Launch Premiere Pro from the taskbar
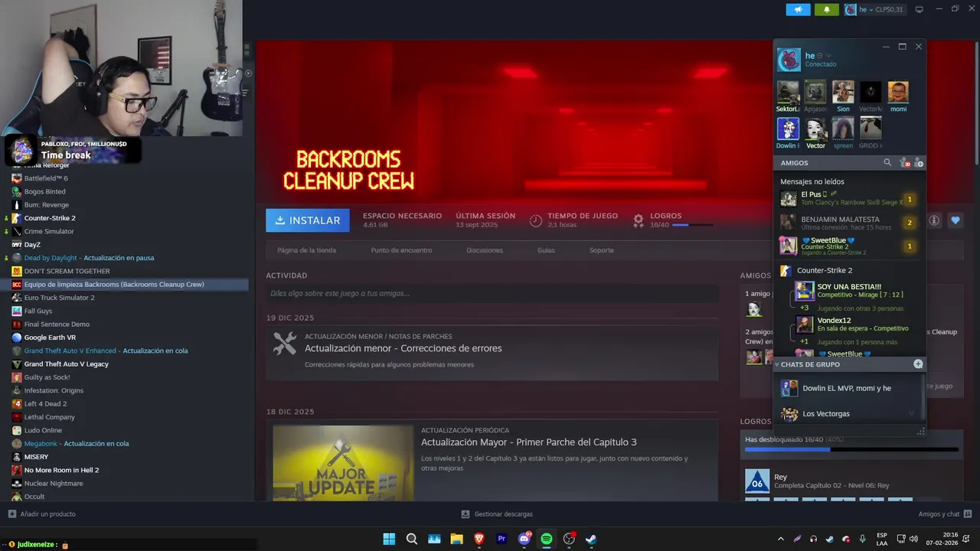Image resolution: width=980 pixels, height=551 pixels. (x=502, y=539)
